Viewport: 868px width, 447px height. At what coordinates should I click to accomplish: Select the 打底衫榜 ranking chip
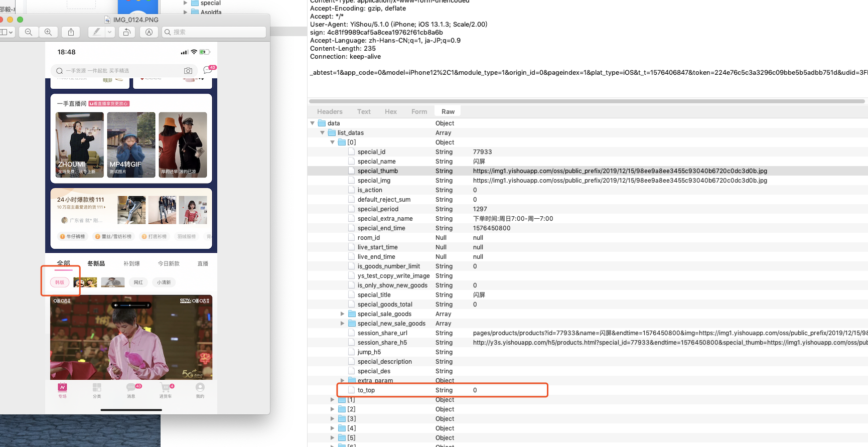[x=154, y=236]
